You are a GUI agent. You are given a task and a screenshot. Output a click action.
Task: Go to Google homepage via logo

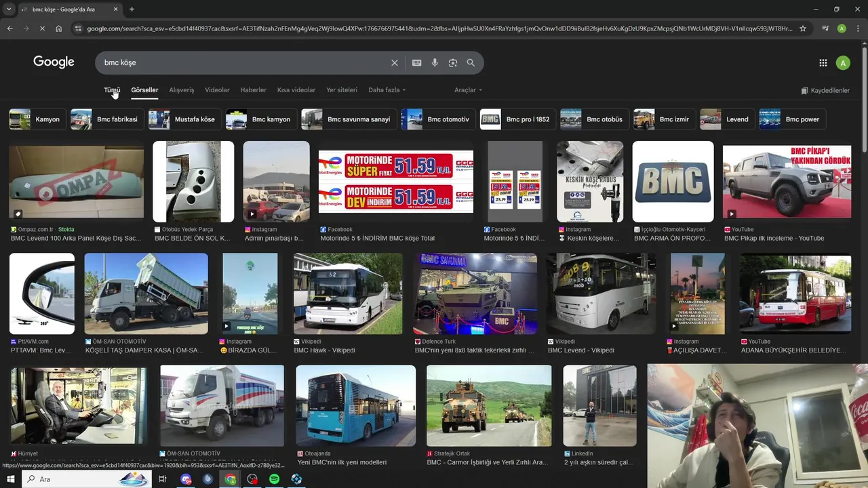tap(54, 62)
